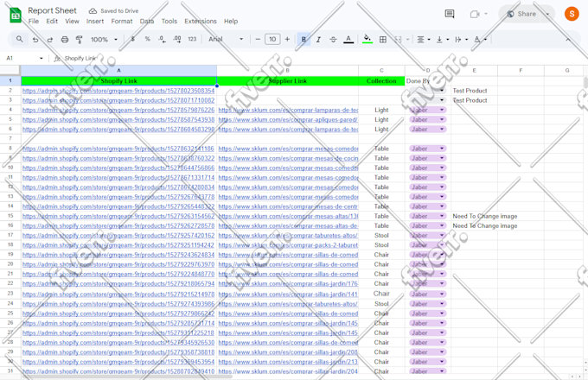Image resolution: width=588 pixels, height=380 pixels.
Task: Open Shopify link in row 2
Action: [x=118, y=91]
